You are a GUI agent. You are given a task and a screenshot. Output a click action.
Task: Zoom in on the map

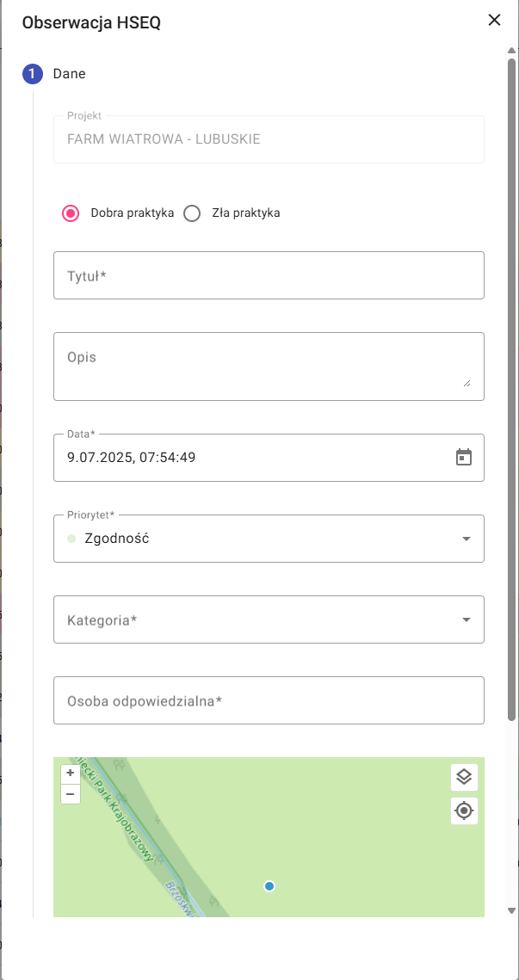(71, 774)
